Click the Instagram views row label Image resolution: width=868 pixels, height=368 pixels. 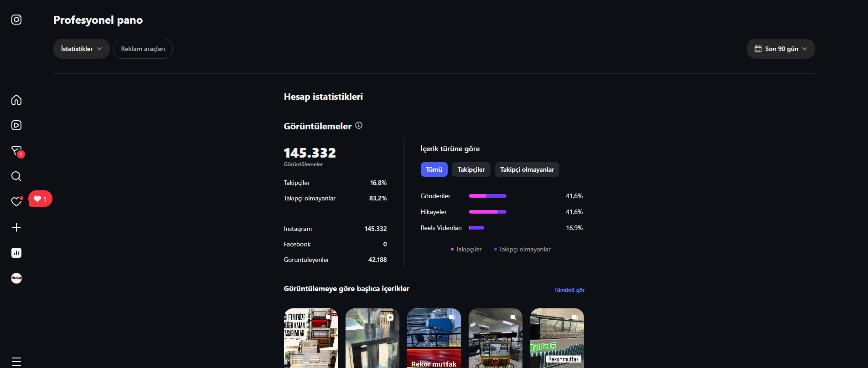(x=298, y=229)
